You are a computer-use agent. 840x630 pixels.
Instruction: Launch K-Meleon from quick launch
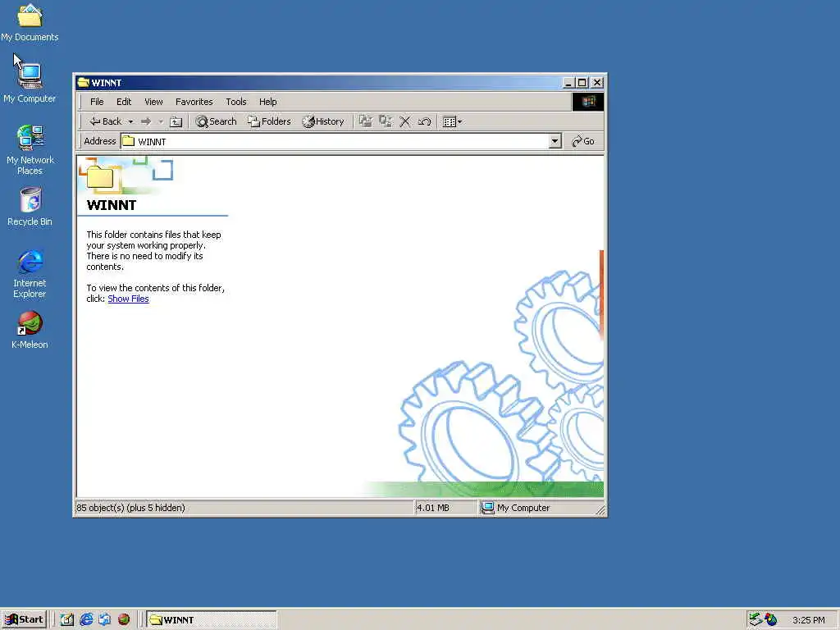click(124, 620)
